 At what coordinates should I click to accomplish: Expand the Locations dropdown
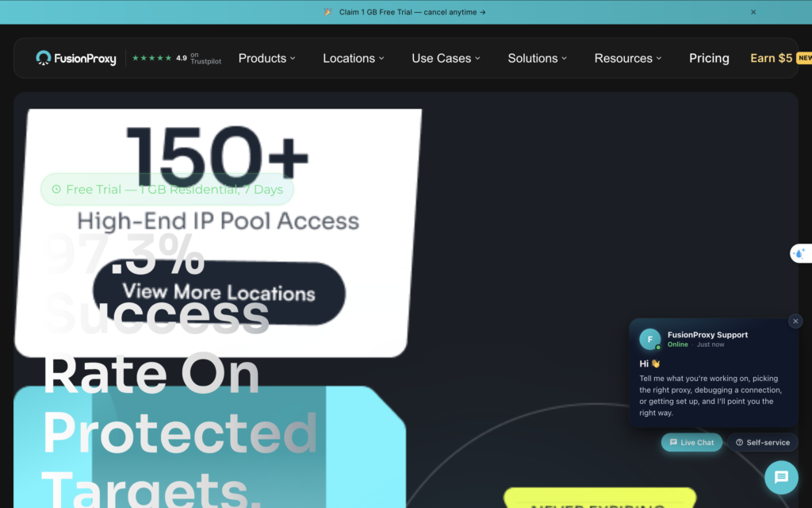pyautogui.click(x=354, y=58)
